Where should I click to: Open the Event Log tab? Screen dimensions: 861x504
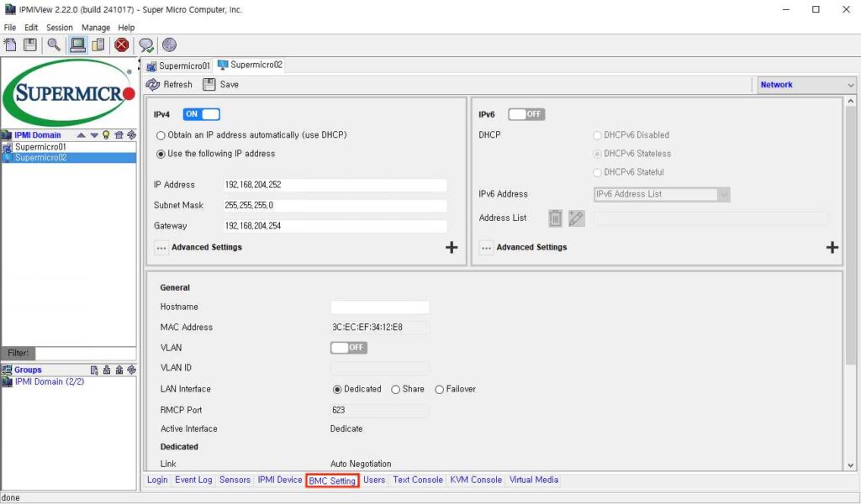tap(193, 480)
